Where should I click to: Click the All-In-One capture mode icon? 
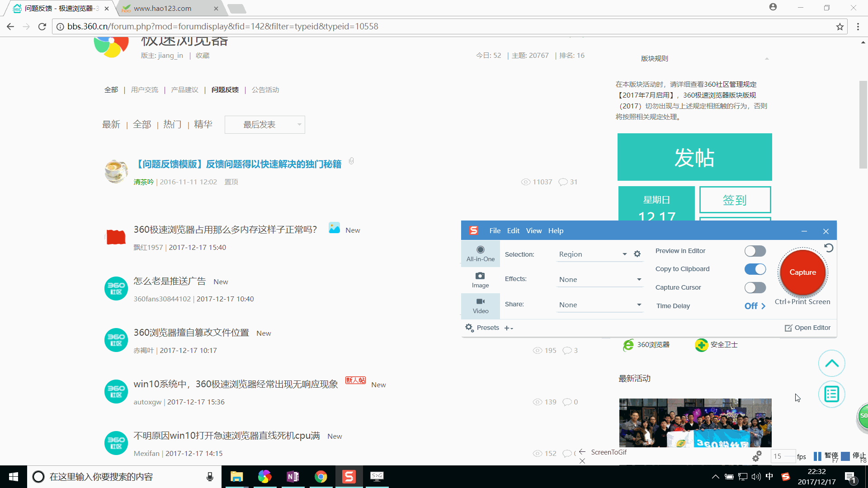tap(481, 253)
